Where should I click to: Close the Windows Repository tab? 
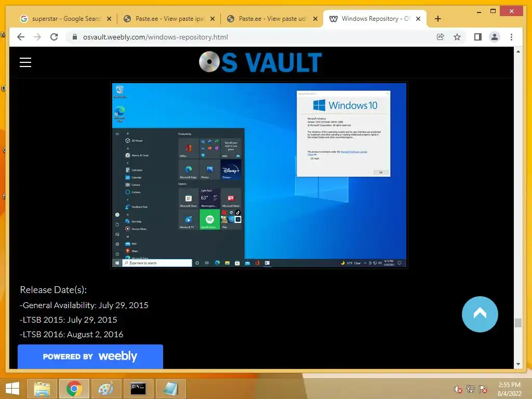tap(418, 19)
